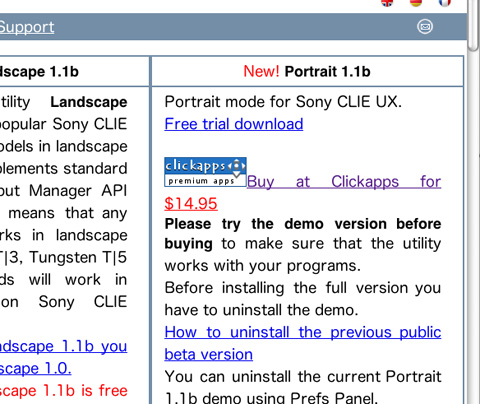Open the 'scape 1.0.' link
The image size is (480, 404).
click(35, 368)
